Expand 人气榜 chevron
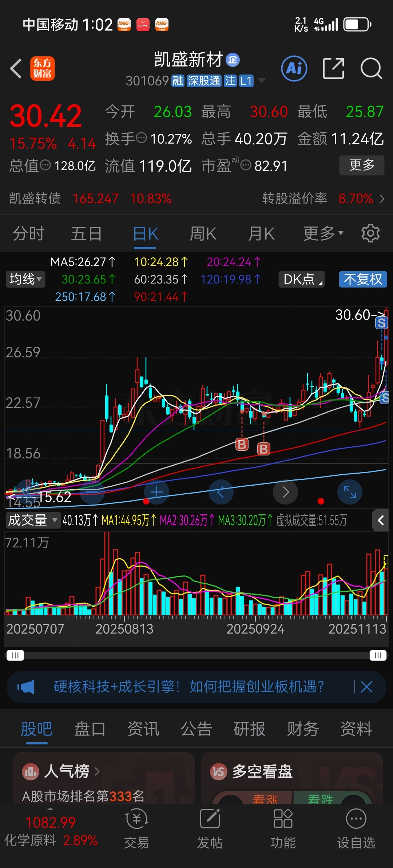This screenshot has height=868, width=393. click(97, 771)
